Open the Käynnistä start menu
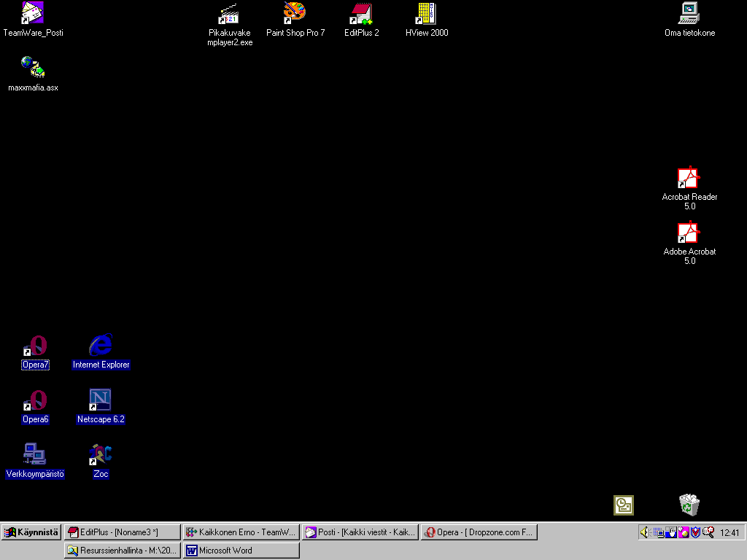Image resolution: width=747 pixels, height=560 pixels. click(x=31, y=532)
